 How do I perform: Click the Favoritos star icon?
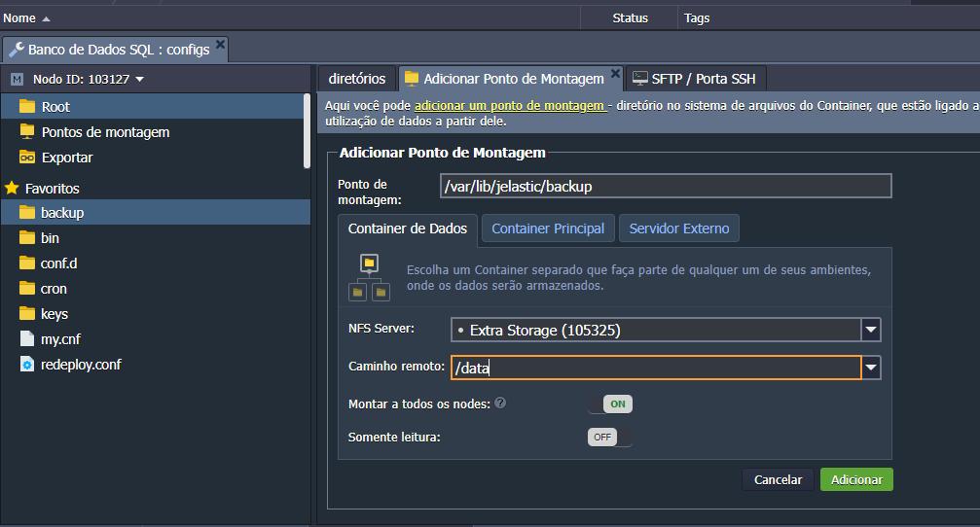pos(12,188)
